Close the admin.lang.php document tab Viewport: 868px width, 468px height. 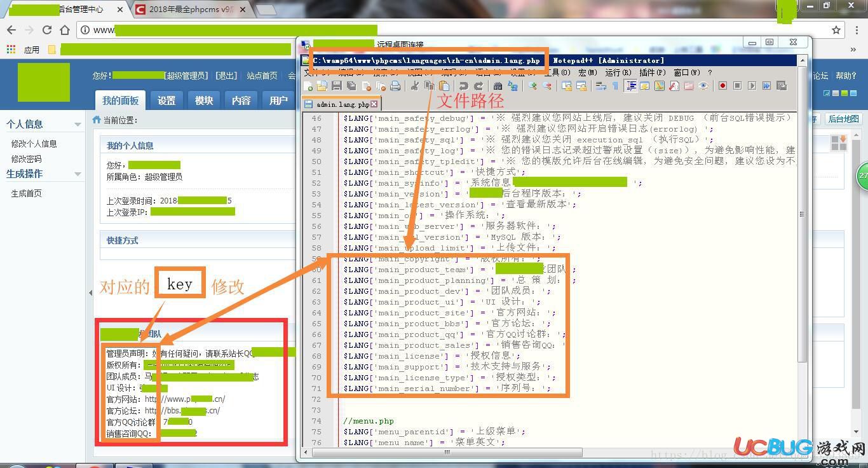pos(374,104)
